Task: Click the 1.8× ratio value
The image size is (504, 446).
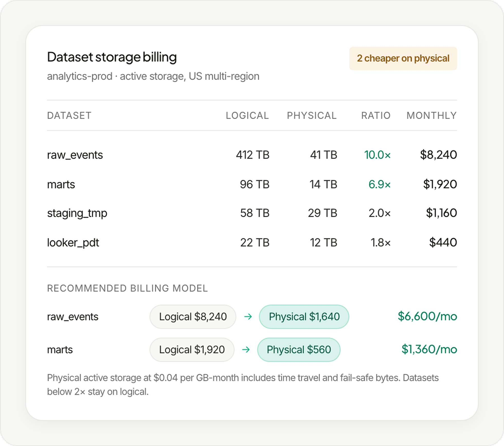Action: (381, 243)
